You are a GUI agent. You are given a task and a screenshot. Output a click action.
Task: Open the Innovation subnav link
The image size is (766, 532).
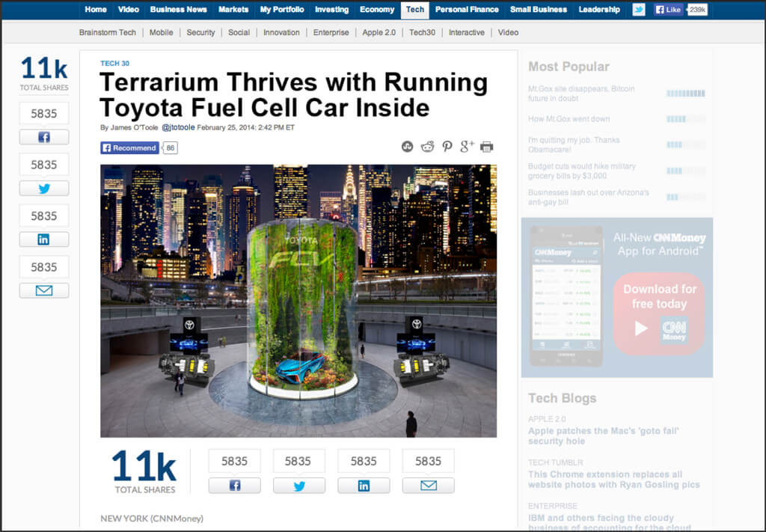coord(281,32)
